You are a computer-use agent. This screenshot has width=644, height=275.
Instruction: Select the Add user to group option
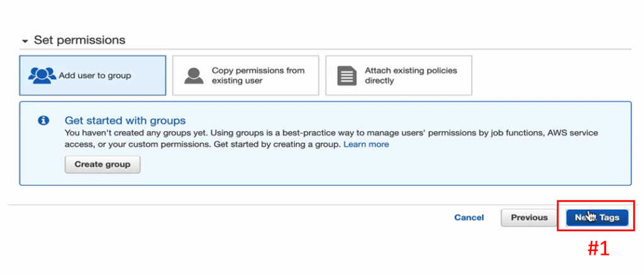94,75
